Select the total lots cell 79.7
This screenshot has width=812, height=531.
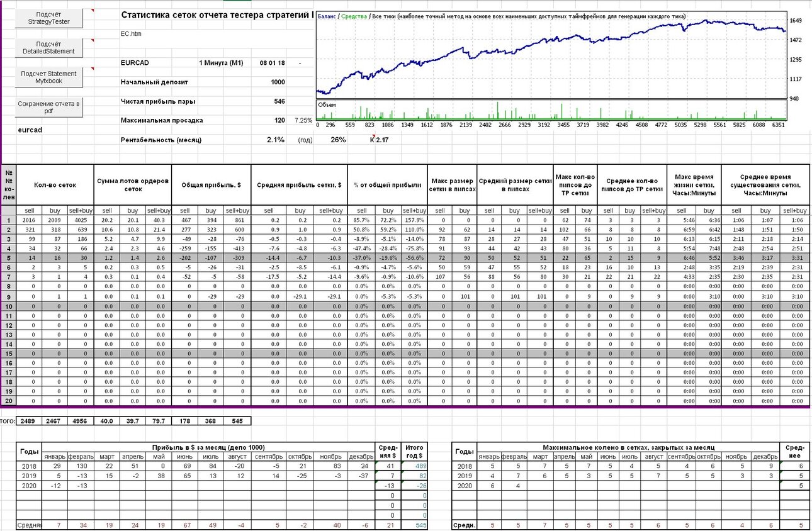(159, 420)
